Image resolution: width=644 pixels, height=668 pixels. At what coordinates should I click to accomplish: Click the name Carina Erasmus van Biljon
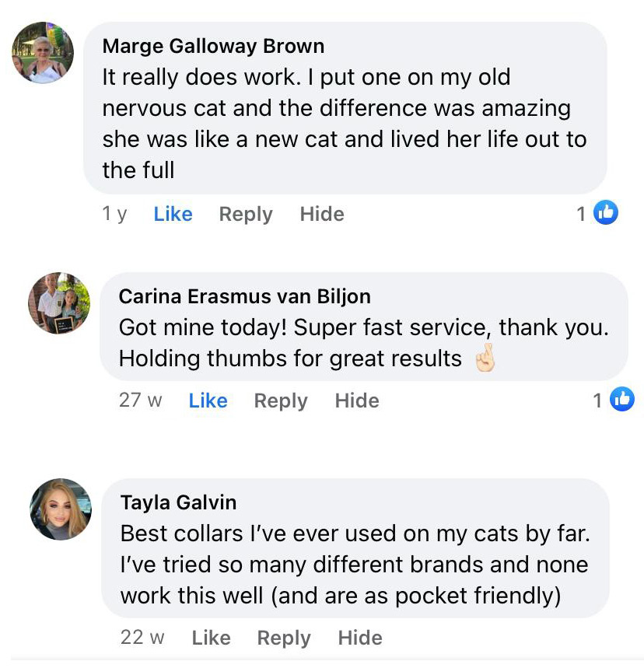click(244, 296)
